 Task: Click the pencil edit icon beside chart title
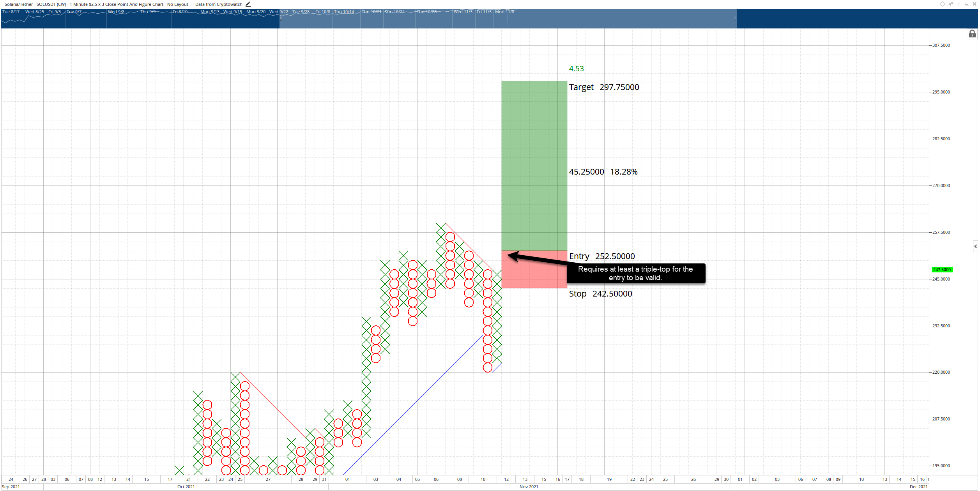248,4
